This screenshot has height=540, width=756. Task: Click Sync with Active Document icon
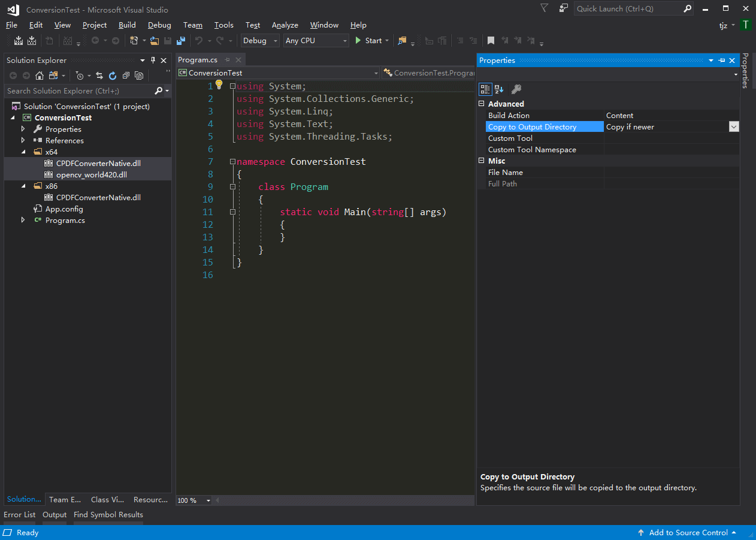coord(99,76)
